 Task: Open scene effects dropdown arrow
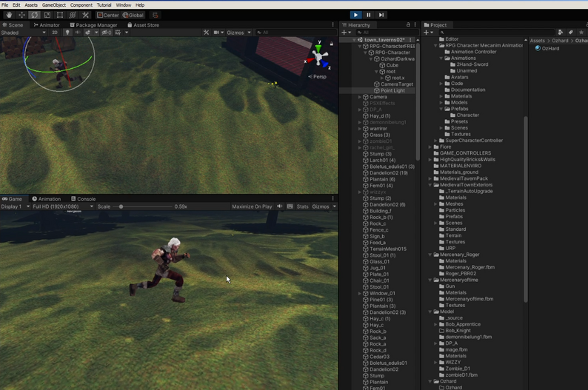point(96,33)
